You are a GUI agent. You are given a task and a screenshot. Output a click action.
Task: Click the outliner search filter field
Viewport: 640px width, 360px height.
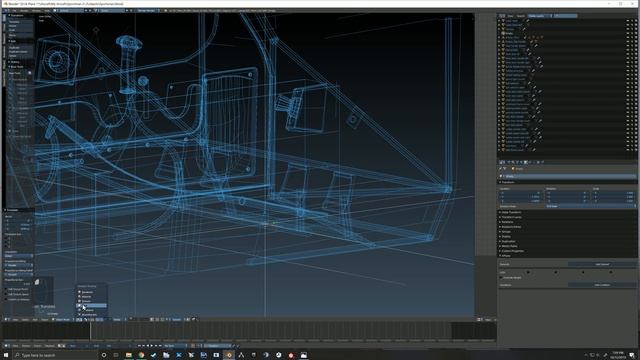pos(565,16)
